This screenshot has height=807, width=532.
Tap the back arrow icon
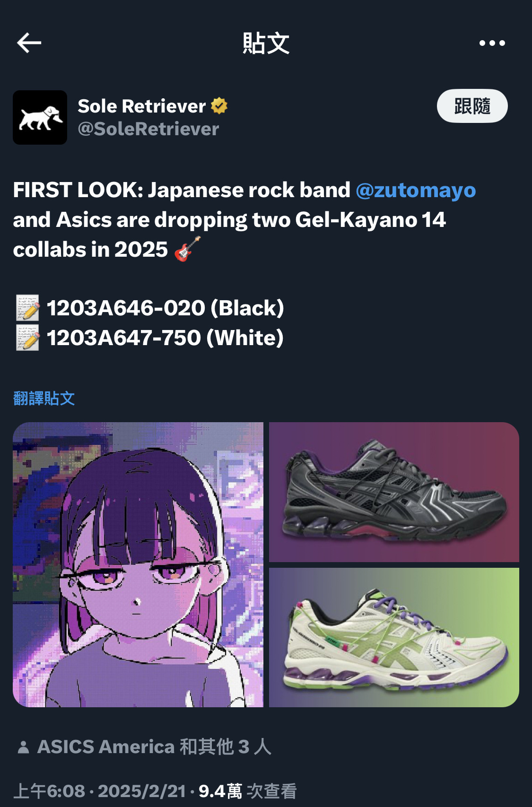29,43
